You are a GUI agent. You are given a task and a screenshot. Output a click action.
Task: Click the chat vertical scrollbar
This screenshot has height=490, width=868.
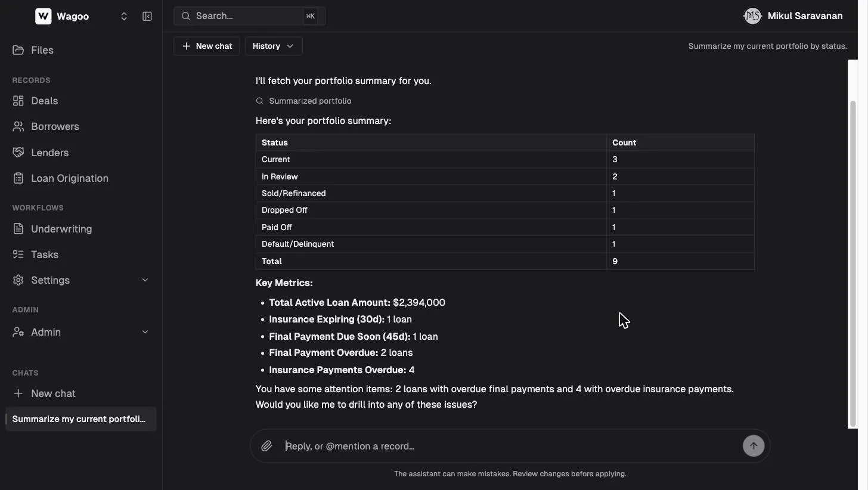pos(853,262)
